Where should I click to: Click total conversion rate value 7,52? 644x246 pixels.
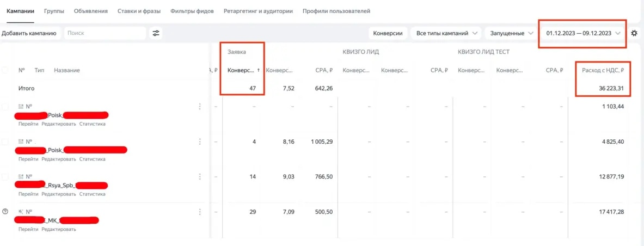coord(289,88)
